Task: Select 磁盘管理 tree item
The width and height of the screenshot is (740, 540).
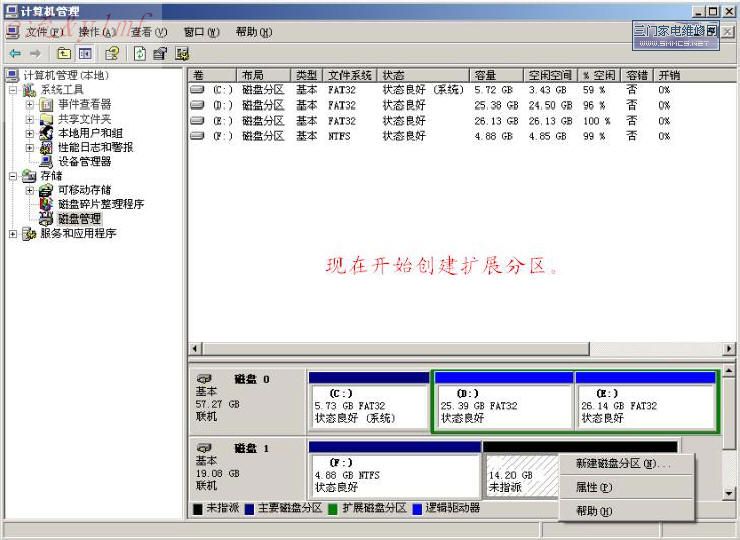Action: click(79, 218)
